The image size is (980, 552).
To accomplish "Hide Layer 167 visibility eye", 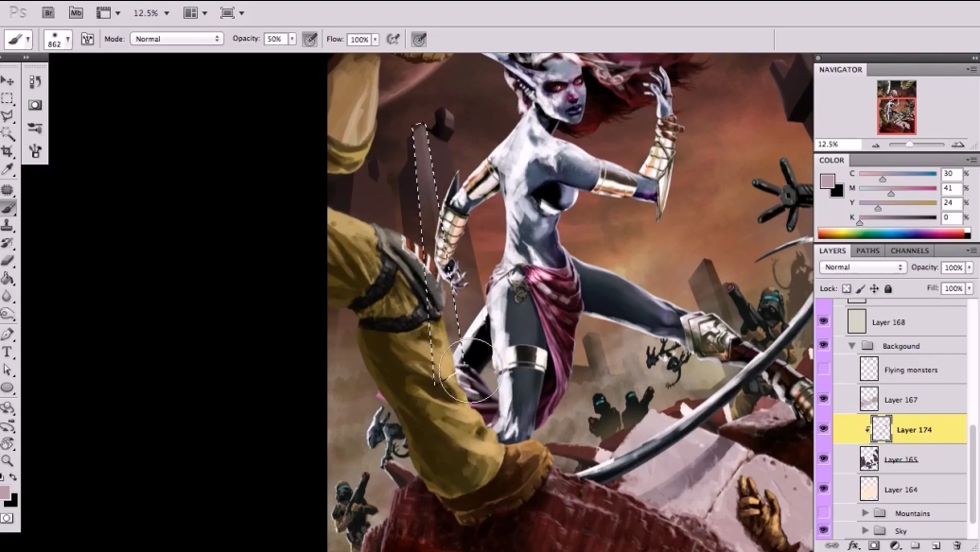I will click(x=823, y=398).
